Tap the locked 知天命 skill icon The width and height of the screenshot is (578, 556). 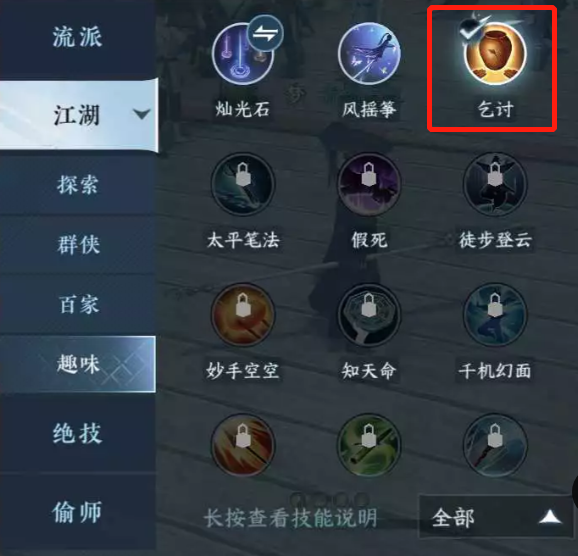369,315
